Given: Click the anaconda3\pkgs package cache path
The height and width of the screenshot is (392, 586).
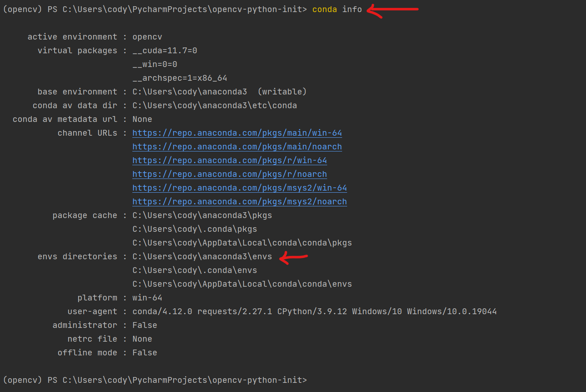Looking at the screenshot, I should (202, 216).
